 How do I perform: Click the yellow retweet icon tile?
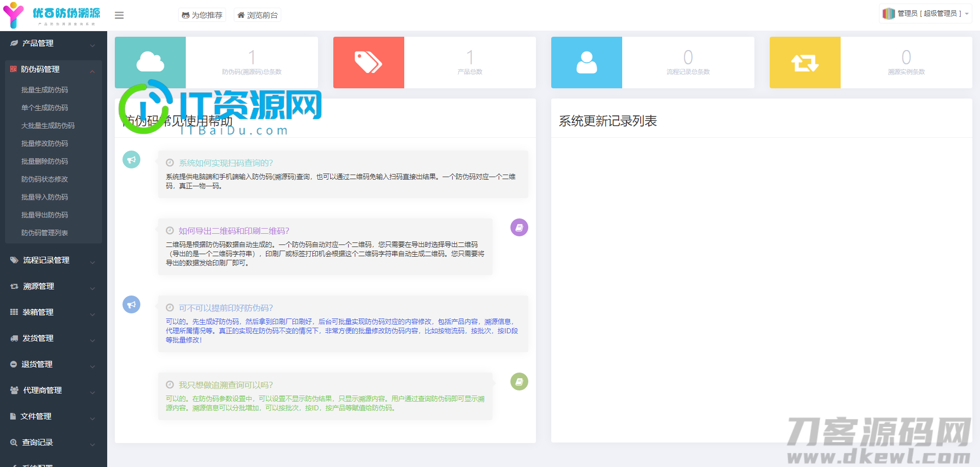(x=805, y=62)
